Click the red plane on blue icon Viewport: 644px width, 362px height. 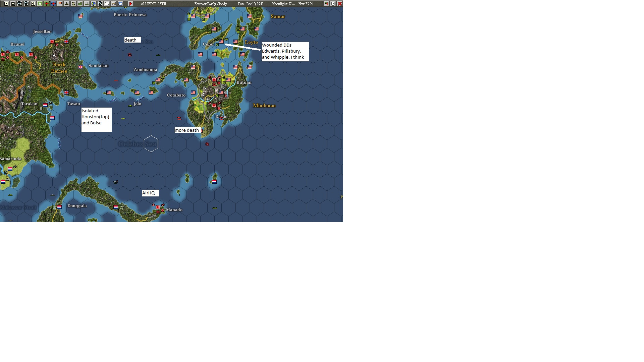click(53, 4)
